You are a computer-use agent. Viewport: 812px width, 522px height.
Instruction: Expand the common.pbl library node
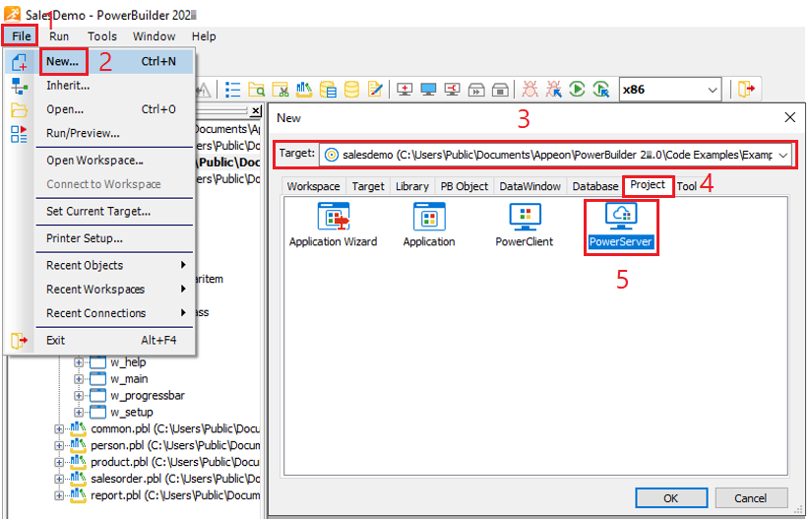[x=59, y=429]
